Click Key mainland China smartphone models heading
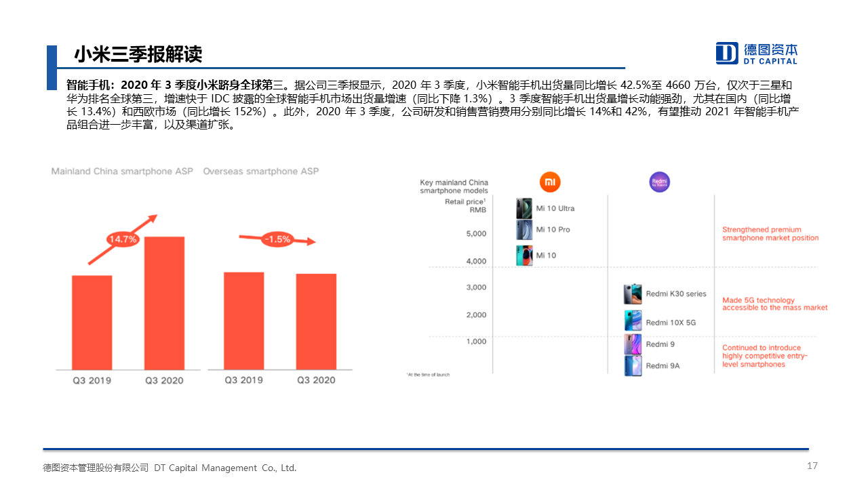 (454, 186)
